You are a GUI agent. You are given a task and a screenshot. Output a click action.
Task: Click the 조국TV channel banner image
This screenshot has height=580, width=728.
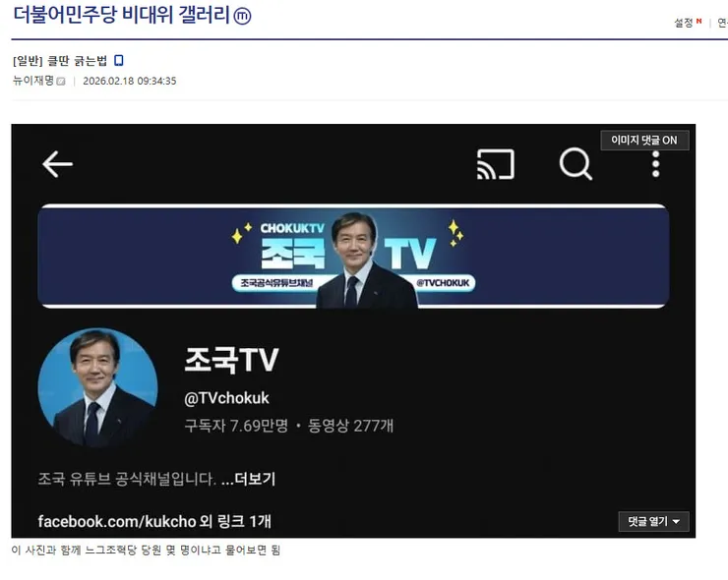click(353, 257)
